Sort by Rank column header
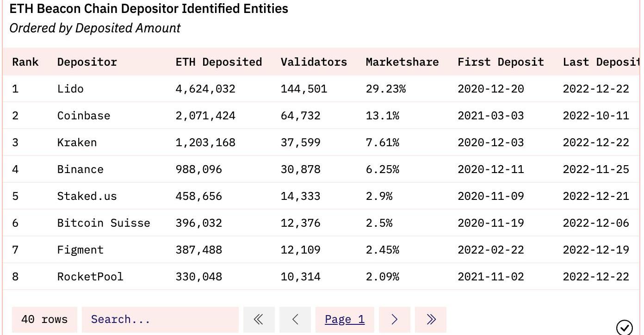The width and height of the screenshot is (644, 335). point(25,62)
